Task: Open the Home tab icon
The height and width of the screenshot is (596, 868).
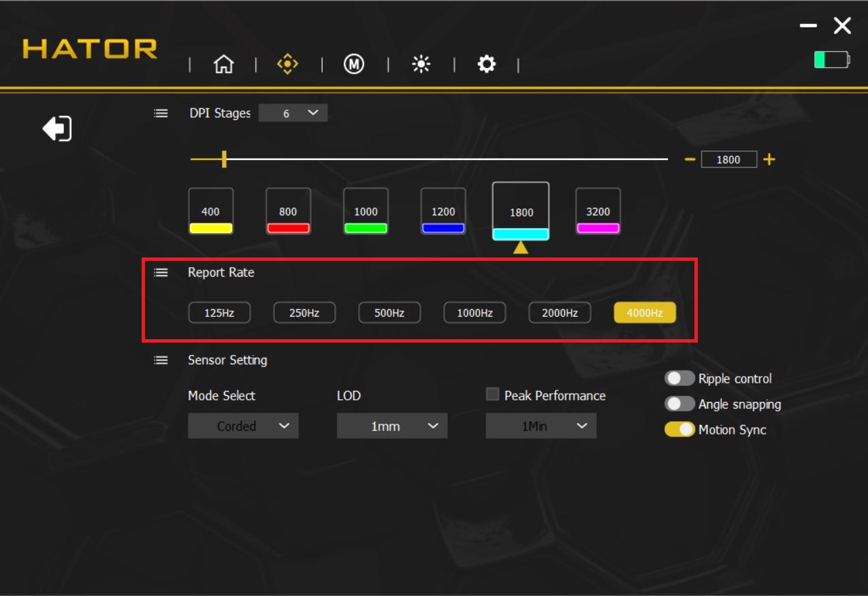Action: pyautogui.click(x=223, y=65)
